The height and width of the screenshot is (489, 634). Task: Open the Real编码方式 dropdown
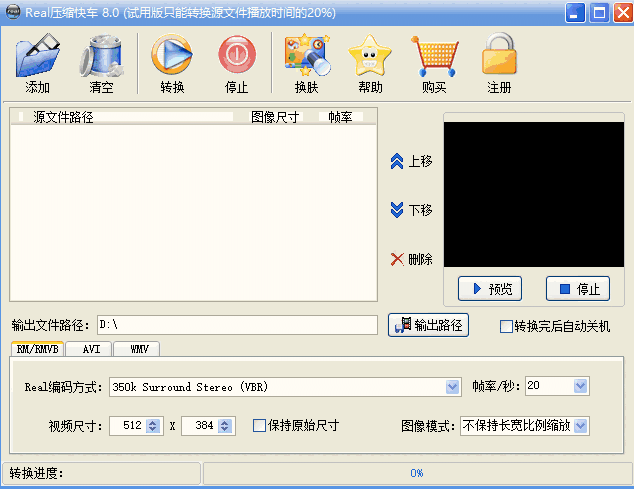click(452, 387)
